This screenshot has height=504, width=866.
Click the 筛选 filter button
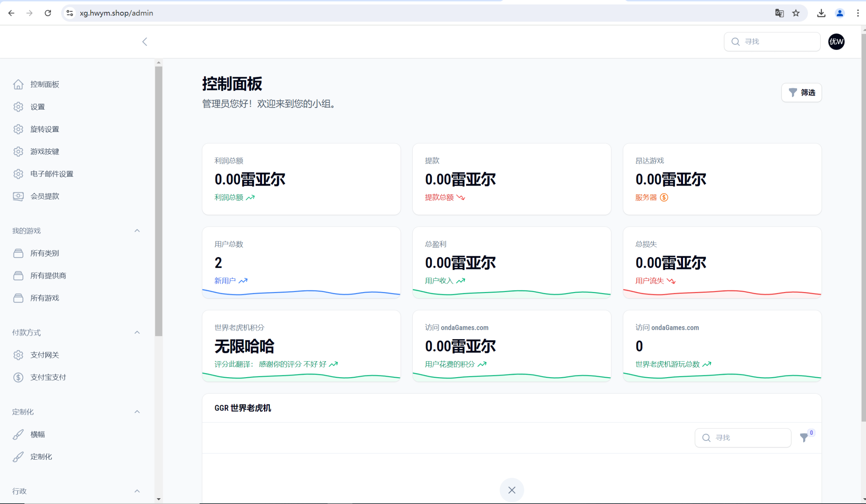pyautogui.click(x=801, y=93)
